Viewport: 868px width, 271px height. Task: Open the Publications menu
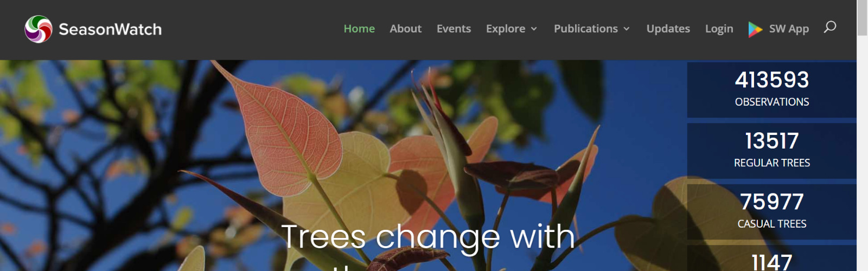(x=586, y=29)
